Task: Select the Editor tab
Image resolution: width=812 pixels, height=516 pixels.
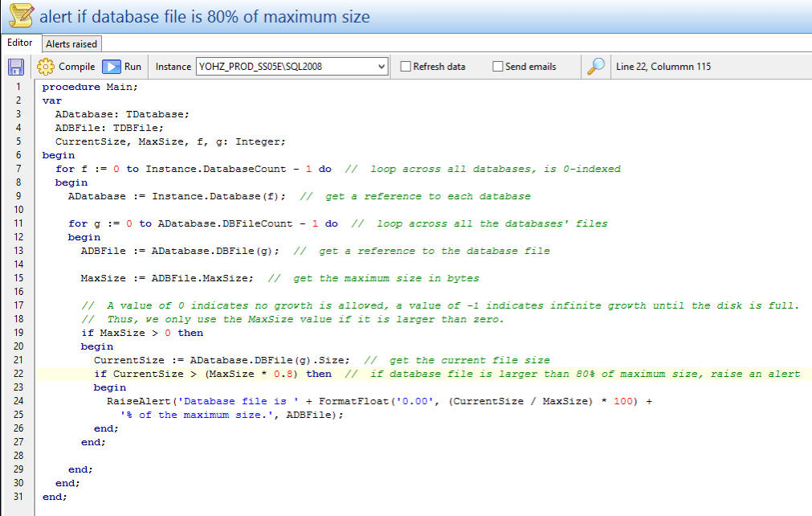Action: [x=20, y=43]
